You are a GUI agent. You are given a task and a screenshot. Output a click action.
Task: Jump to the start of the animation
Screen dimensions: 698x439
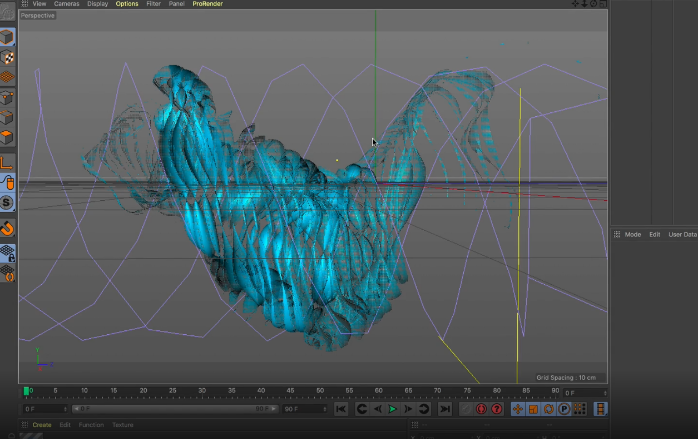tap(341, 409)
